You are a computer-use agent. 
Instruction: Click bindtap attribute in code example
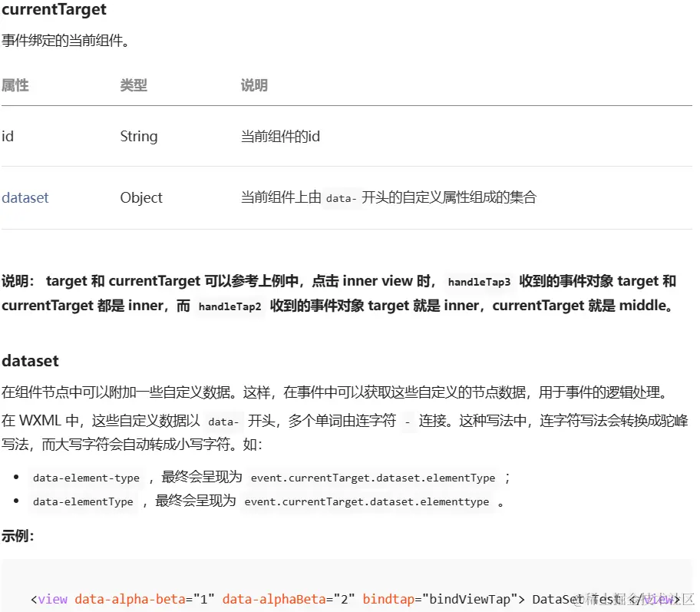pyautogui.click(x=388, y=599)
